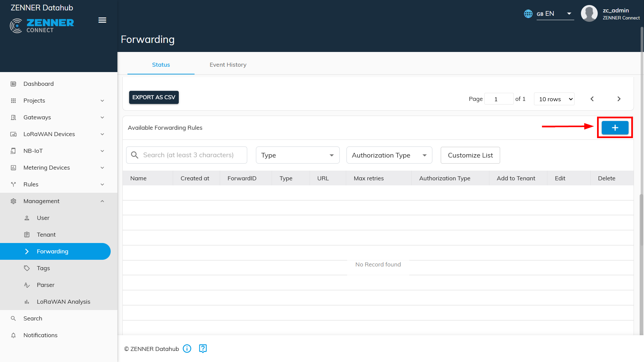
Task: Click the zc_admin user avatar
Action: 589,14
